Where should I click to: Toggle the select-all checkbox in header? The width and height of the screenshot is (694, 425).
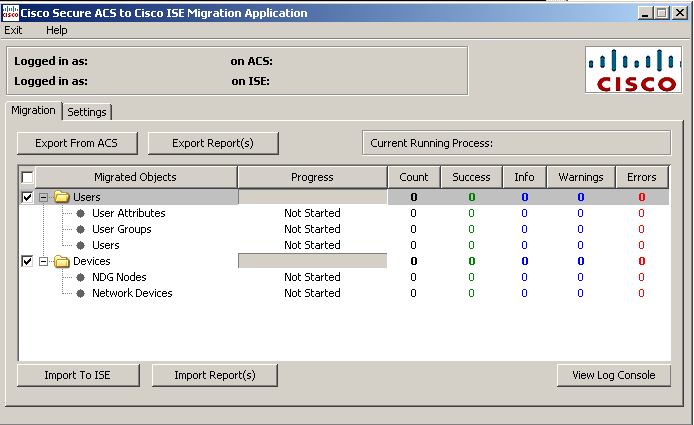pyautogui.click(x=27, y=178)
